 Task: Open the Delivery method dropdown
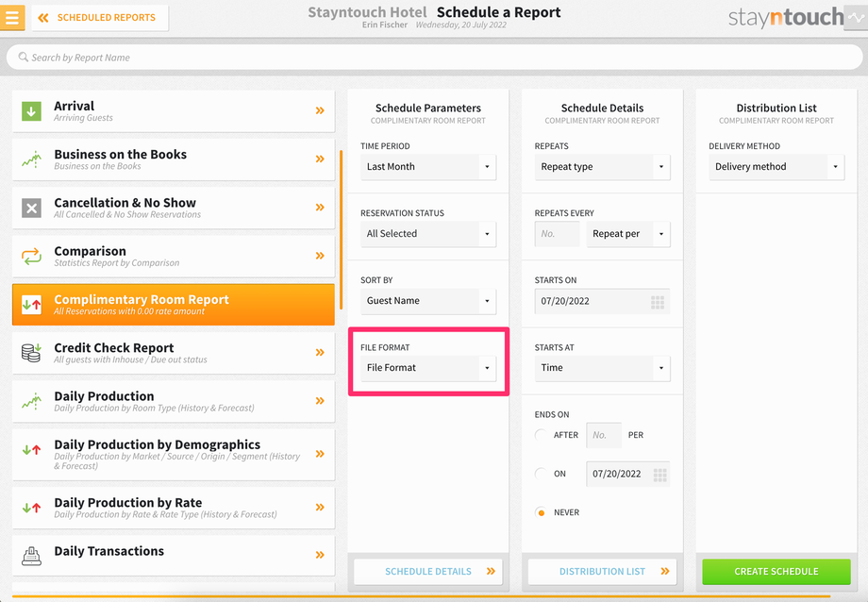click(x=776, y=167)
